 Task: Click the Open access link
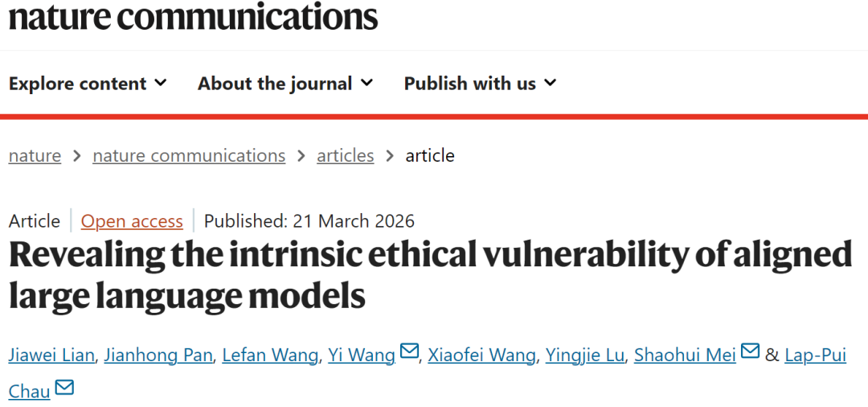tap(132, 221)
